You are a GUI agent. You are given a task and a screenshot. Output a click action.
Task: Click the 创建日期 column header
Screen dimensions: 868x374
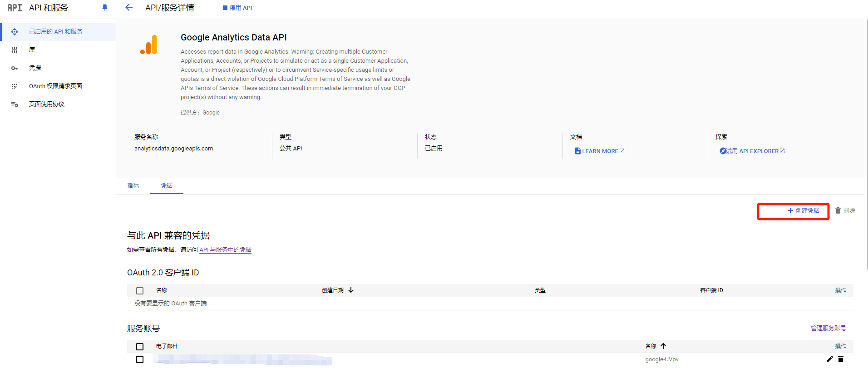333,290
